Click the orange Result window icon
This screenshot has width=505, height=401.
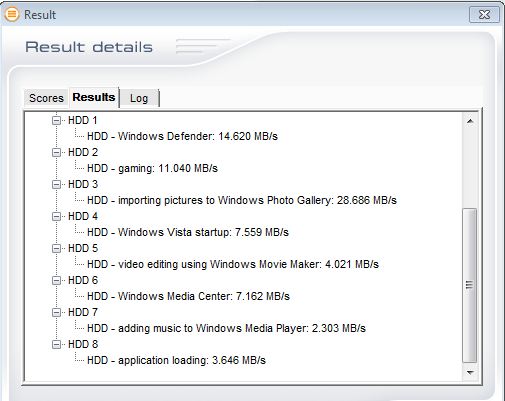12,14
